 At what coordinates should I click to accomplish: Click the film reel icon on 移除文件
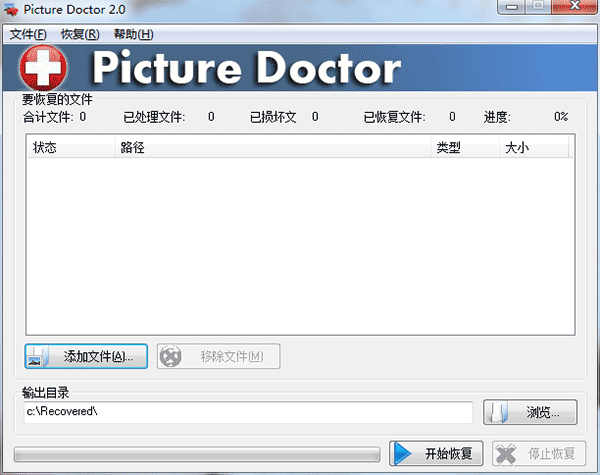point(172,357)
